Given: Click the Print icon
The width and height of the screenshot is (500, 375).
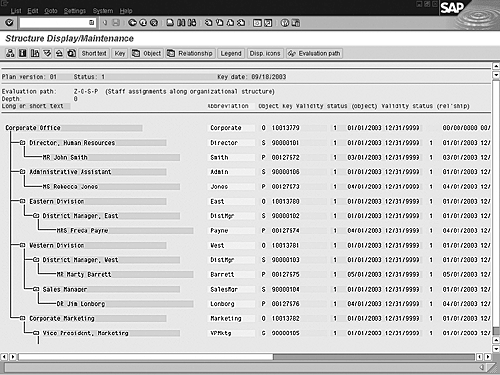Looking at the screenshot, I should coord(170,23).
